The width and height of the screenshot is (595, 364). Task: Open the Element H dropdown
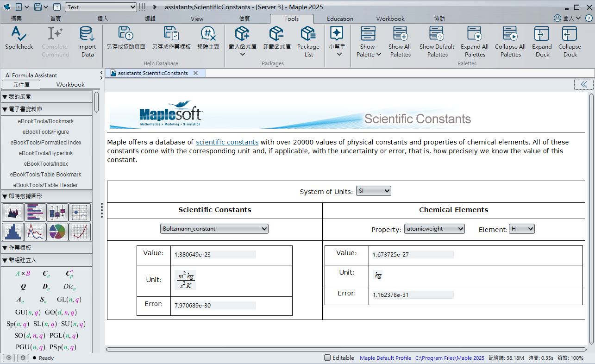522,229
